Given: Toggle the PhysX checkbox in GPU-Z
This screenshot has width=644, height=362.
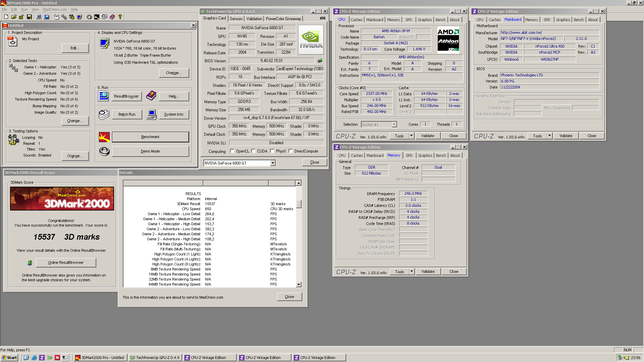Looking at the screenshot, I should pyautogui.click(x=272, y=151).
